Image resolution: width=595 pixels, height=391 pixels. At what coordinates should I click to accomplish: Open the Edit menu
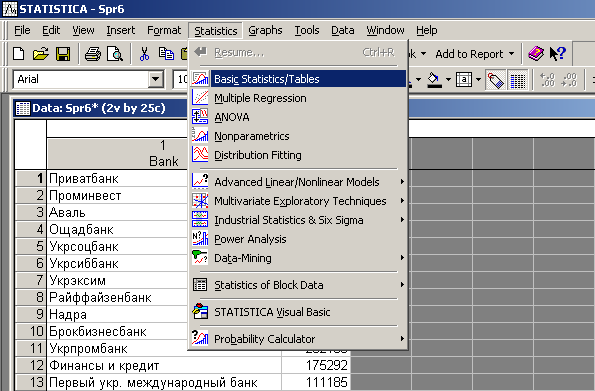51,30
